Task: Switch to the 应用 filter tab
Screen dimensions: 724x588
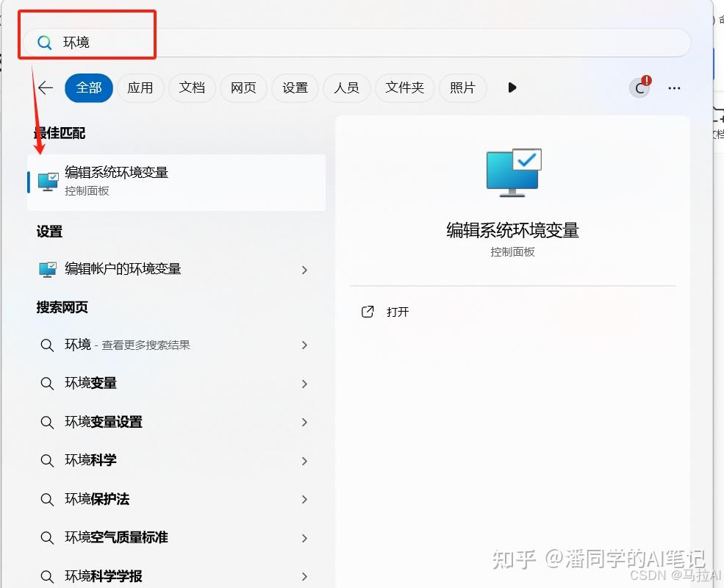Action: (140, 87)
